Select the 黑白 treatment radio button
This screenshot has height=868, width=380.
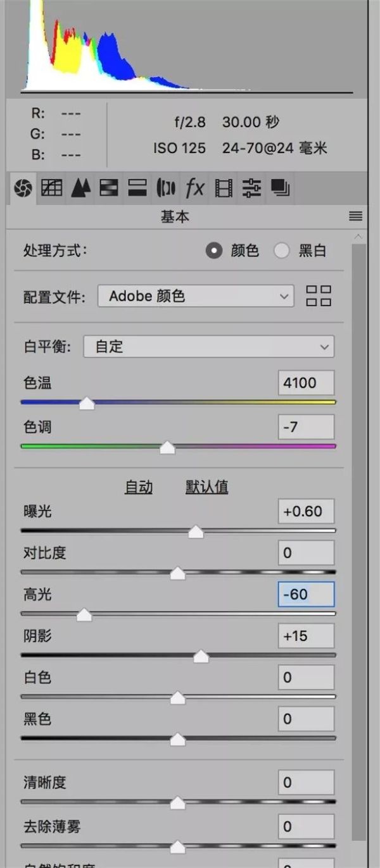coord(281,251)
